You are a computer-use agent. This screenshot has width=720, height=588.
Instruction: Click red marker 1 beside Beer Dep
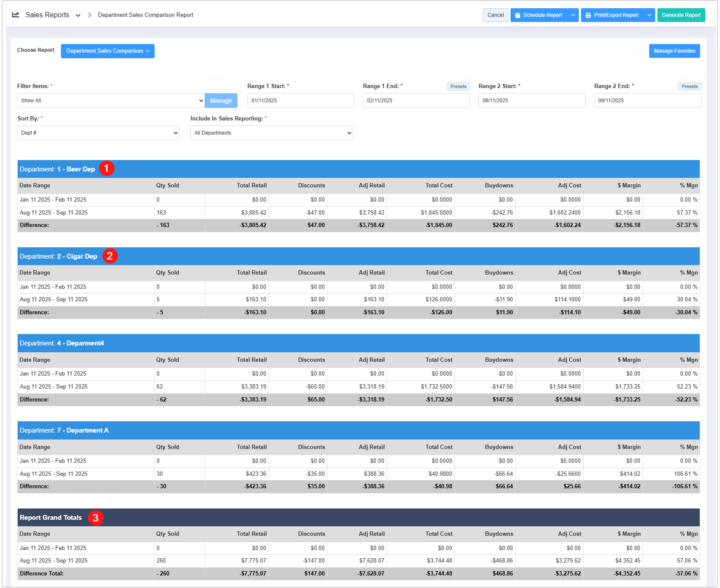pyautogui.click(x=107, y=168)
